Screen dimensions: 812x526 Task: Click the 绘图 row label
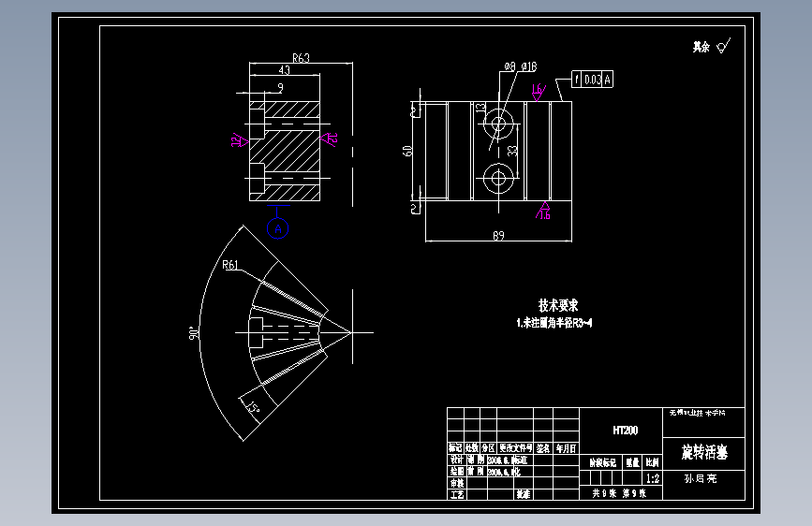[x=457, y=471]
